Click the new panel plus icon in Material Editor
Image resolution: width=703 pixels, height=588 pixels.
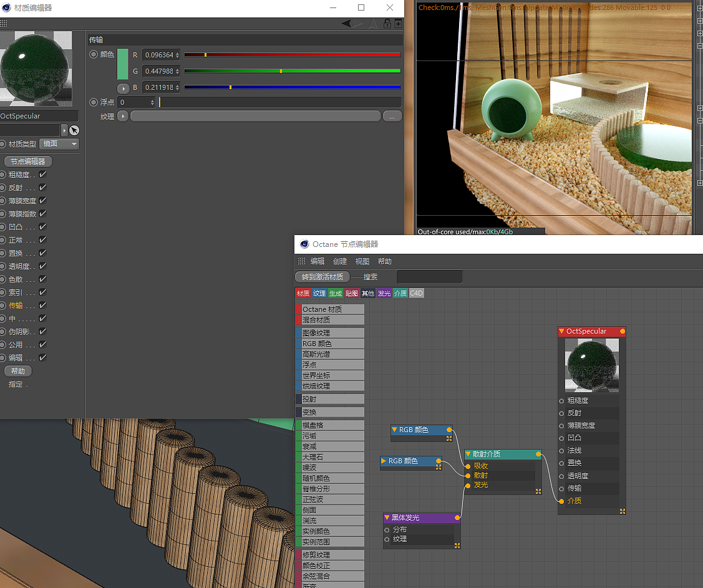(x=398, y=24)
